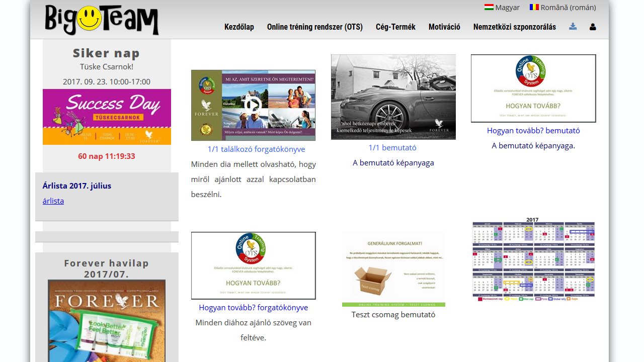Open Nemzetközi szponzorálás menu
The image size is (644, 362).
coord(515,27)
